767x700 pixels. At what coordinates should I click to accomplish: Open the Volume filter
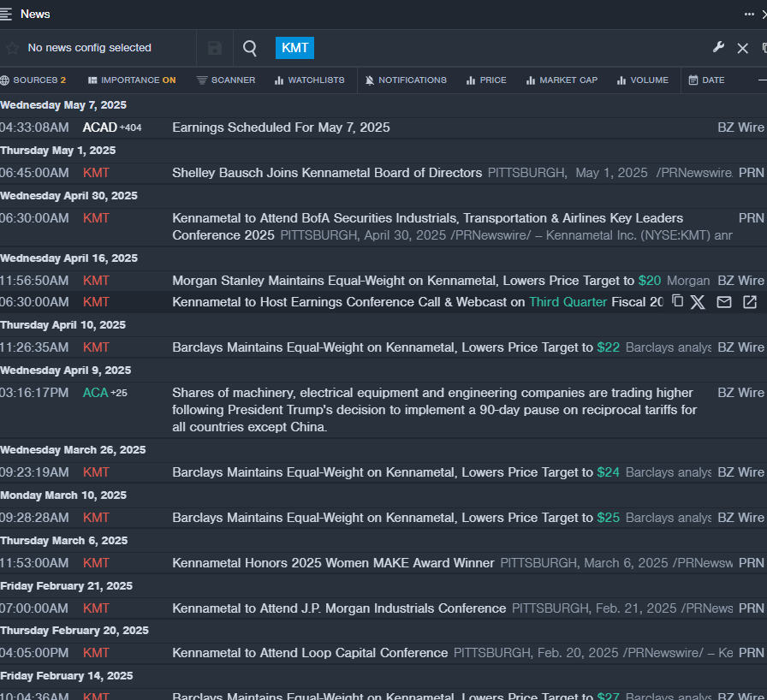[643, 80]
